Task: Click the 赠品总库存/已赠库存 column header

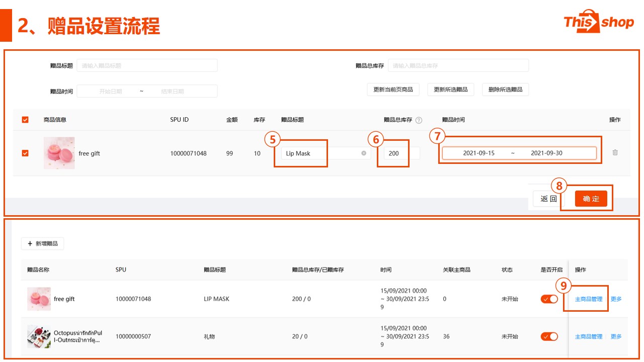Action: (318, 270)
